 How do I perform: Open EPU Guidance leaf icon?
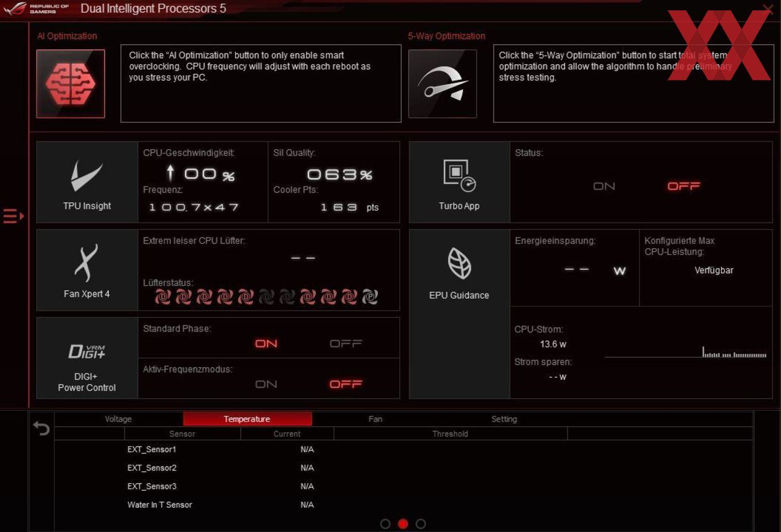[x=459, y=263]
